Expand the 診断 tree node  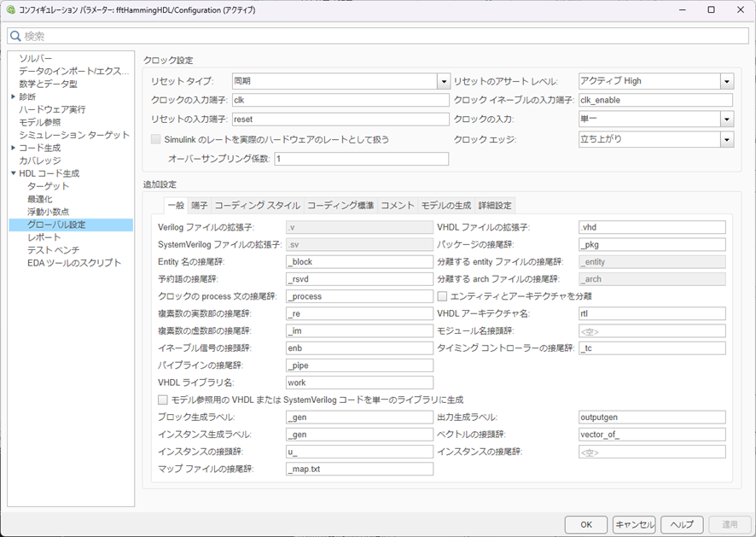(13, 96)
